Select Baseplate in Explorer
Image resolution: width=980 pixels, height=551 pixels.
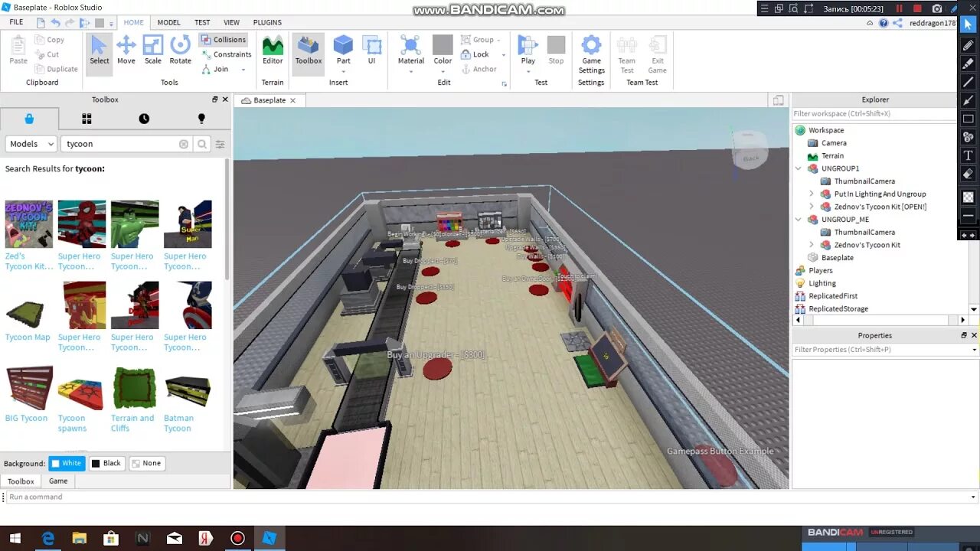coord(837,258)
